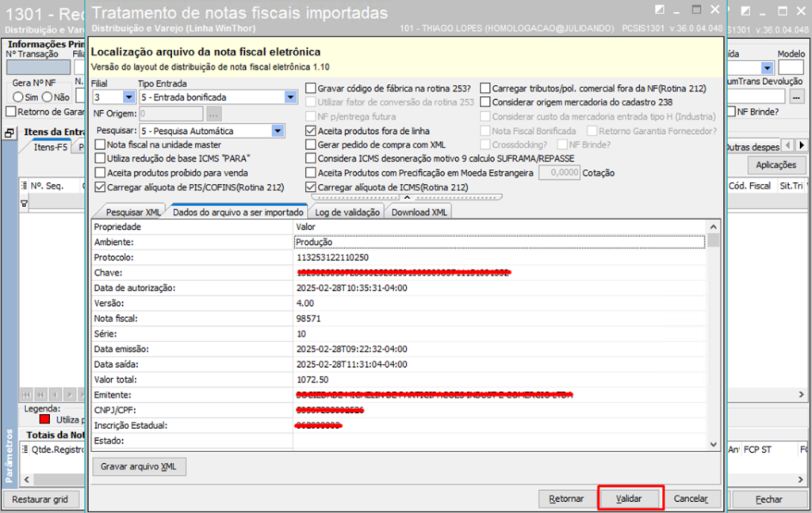
Task: Expand the Pesquisar mode dropdown
Action: pos(277,131)
